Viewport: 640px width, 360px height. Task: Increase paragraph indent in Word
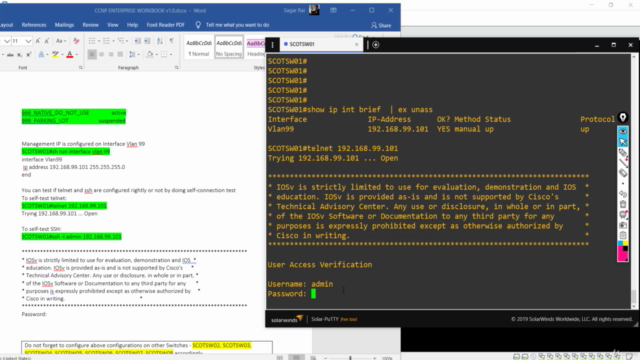click(147, 41)
